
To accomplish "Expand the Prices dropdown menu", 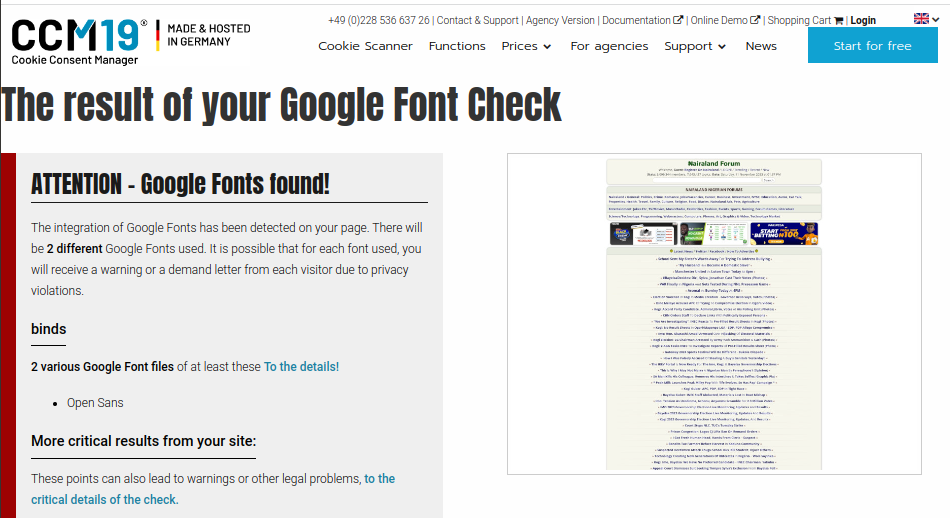I will (x=526, y=46).
